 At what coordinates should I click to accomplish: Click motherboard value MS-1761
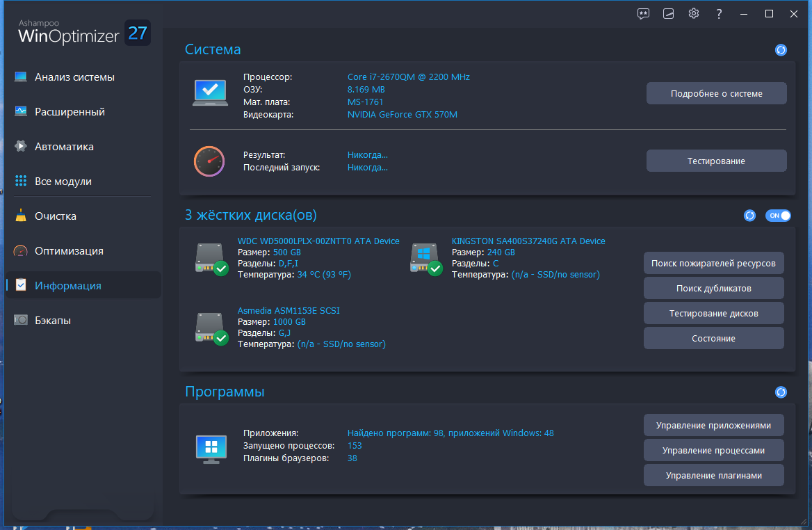pos(365,102)
